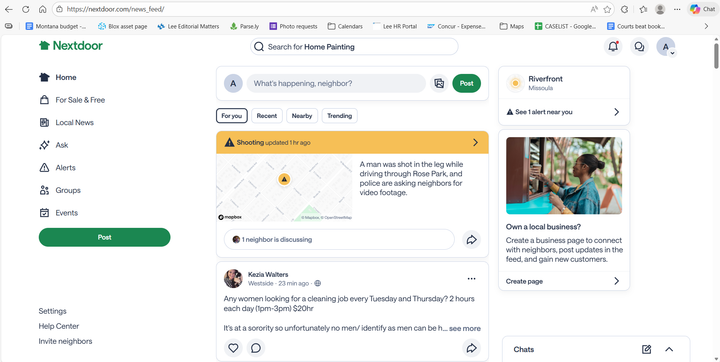Open the browser profile icon
The image size is (720, 362).
click(660, 9)
